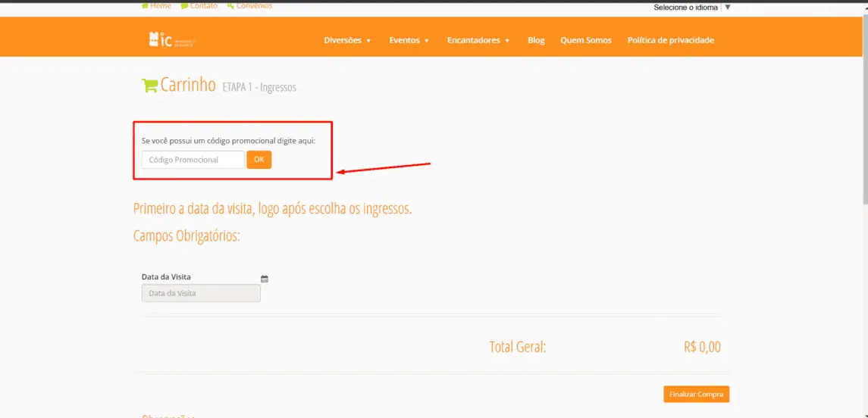Viewport: 868px width, 418px height.
Task: Click the IC site logo
Action: 172,40
